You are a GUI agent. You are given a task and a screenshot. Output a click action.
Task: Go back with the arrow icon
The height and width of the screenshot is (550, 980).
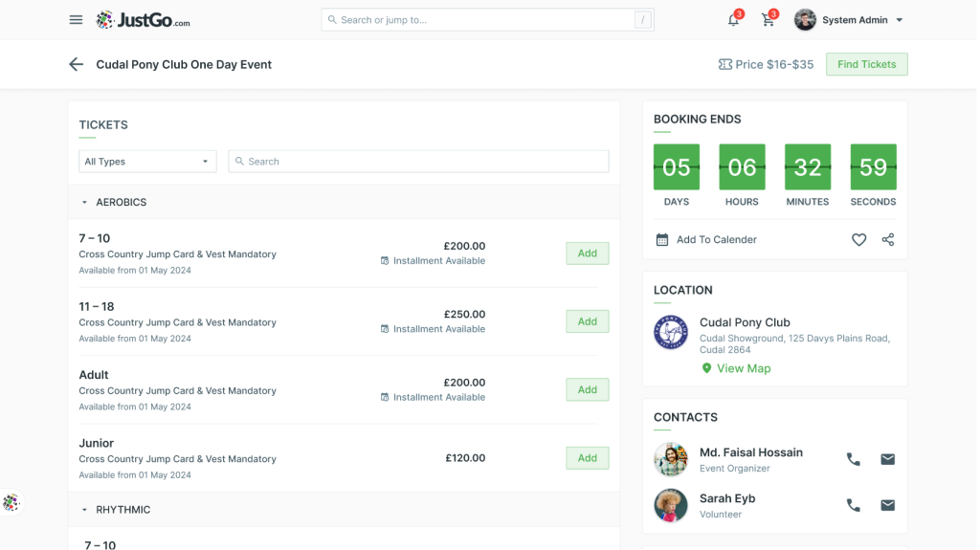tap(76, 64)
